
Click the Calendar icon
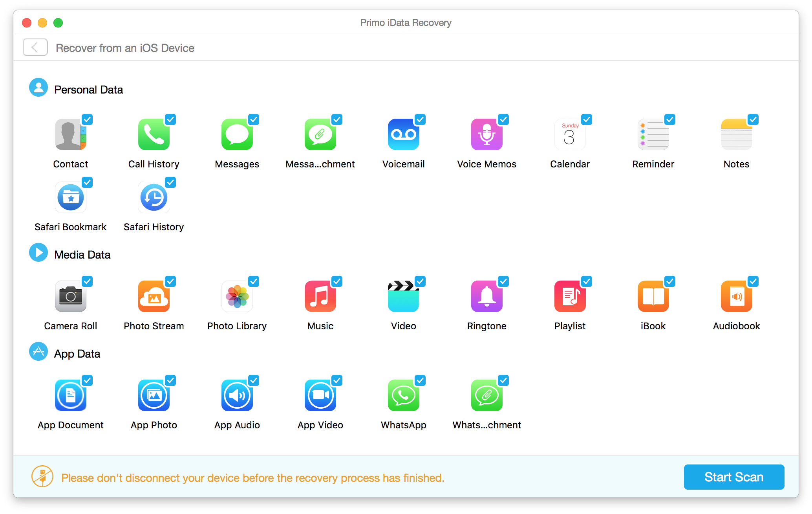(570, 134)
